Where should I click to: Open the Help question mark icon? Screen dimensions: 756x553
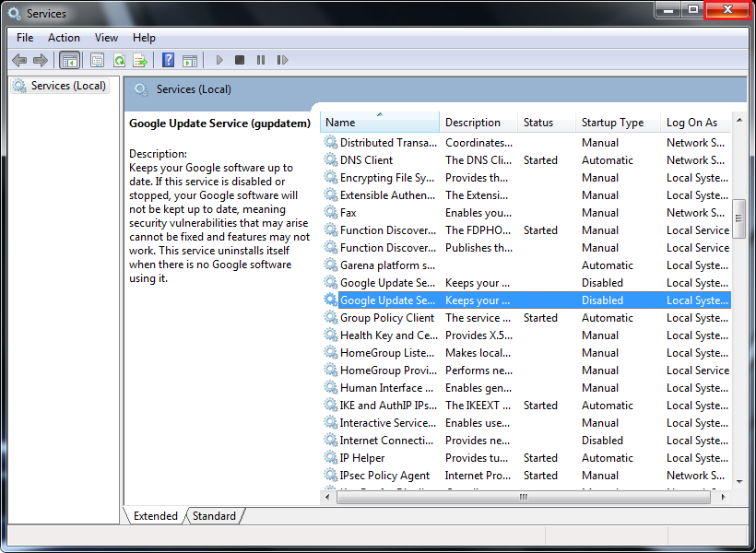[169, 60]
